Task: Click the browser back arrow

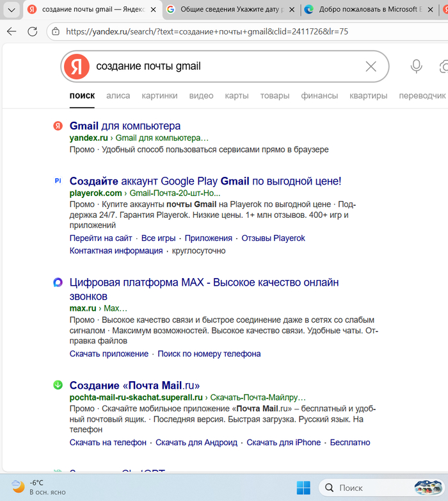Action: tap(12, 31)
